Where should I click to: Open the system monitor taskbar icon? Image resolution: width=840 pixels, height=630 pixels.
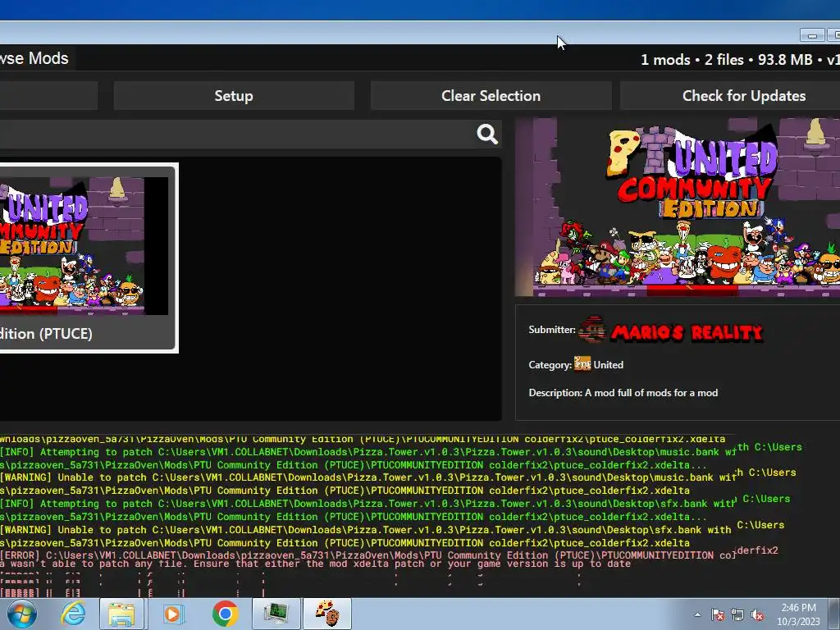click(276, 614)
